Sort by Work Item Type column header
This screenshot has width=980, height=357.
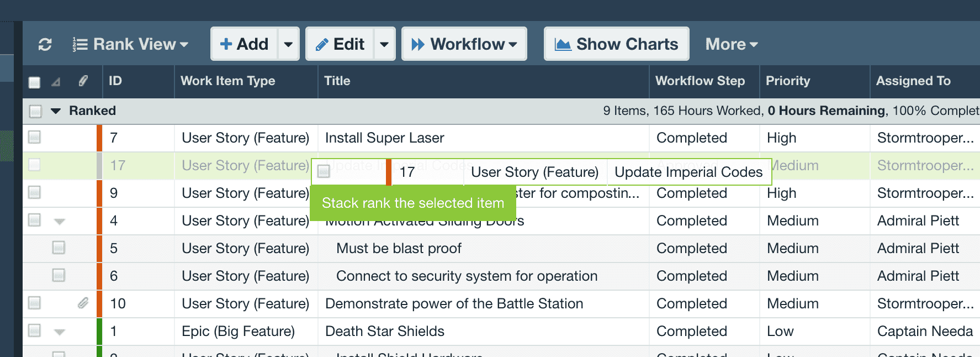[x=228, y=81]
